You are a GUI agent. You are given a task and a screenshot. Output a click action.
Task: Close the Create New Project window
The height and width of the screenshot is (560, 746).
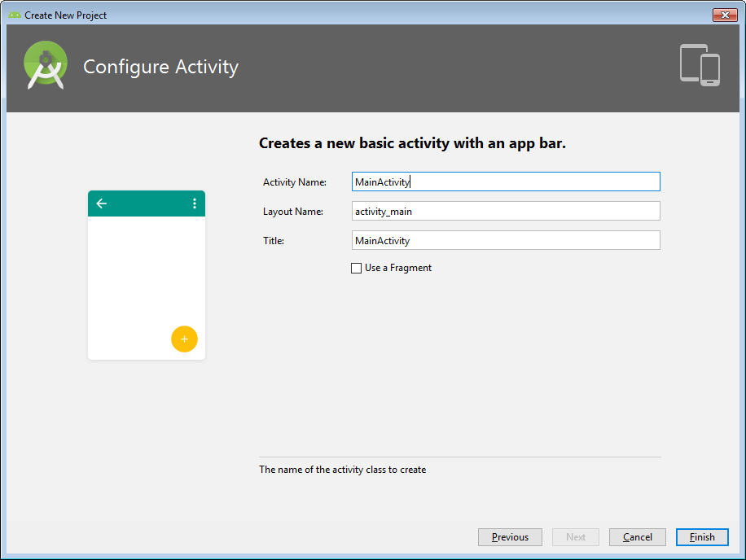[x=724, y=15]
